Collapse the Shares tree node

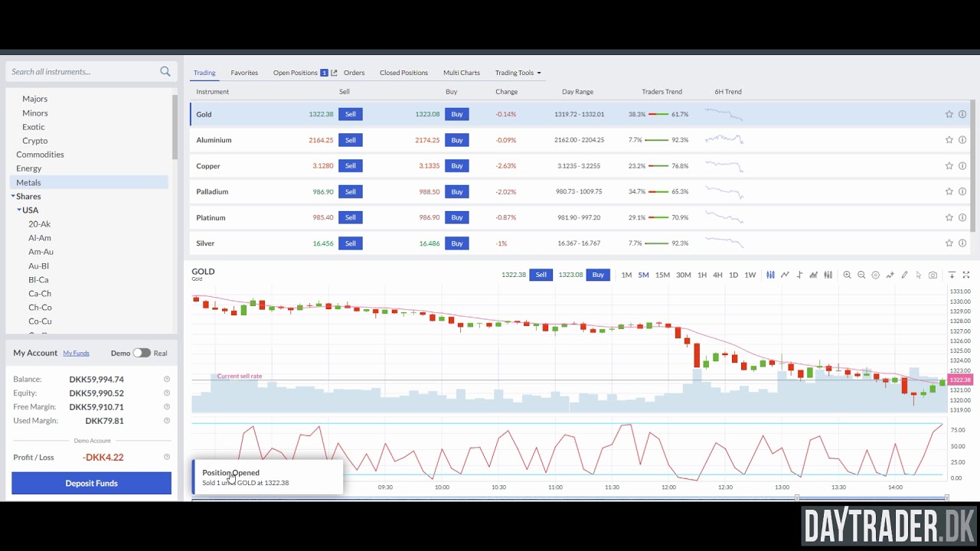pos(13,196)
